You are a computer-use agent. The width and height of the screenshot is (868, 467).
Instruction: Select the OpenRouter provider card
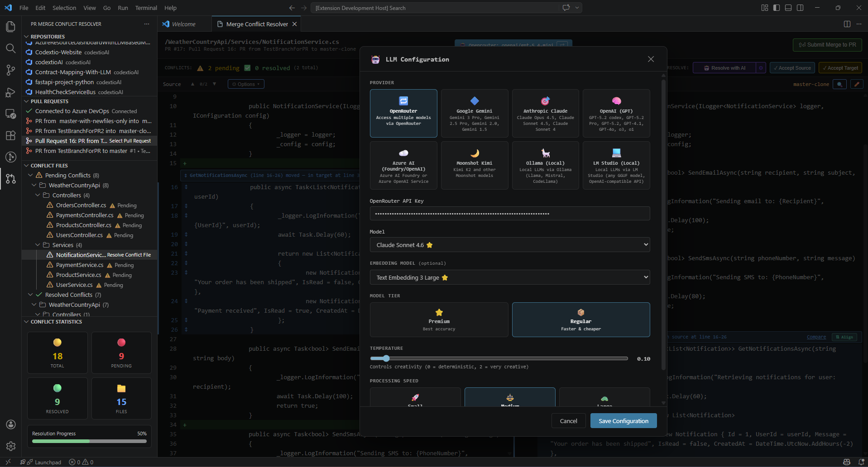point(403,113)
